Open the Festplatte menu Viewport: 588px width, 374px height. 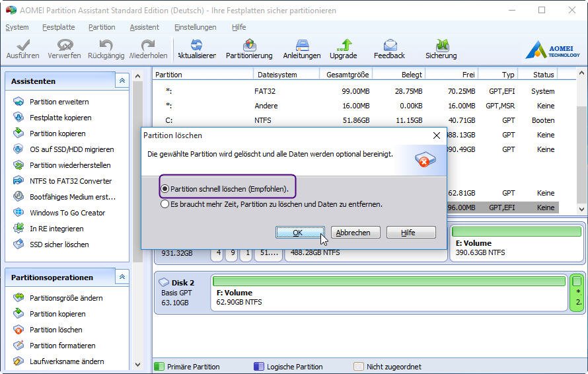pos(59,27)
